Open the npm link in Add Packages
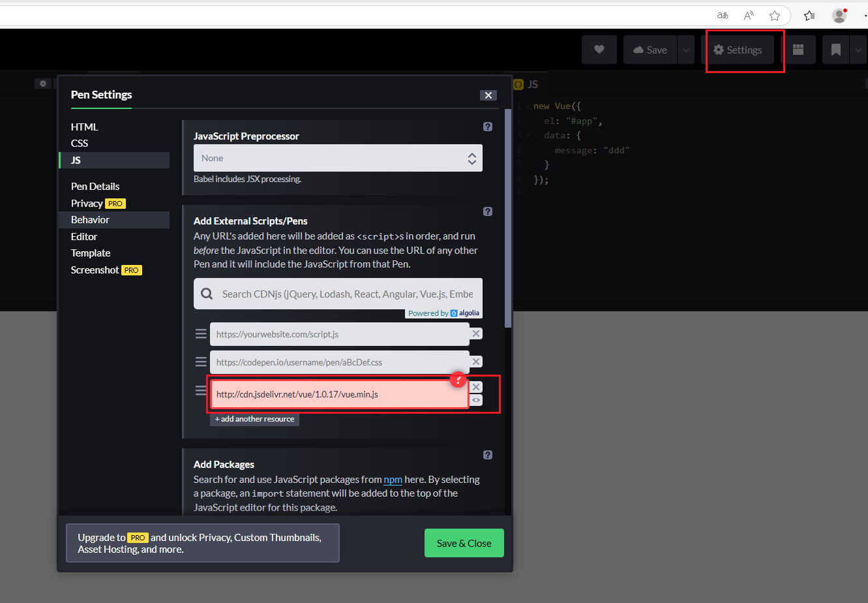868x603 pixels. pyautogui.click(x=393, y=479)
